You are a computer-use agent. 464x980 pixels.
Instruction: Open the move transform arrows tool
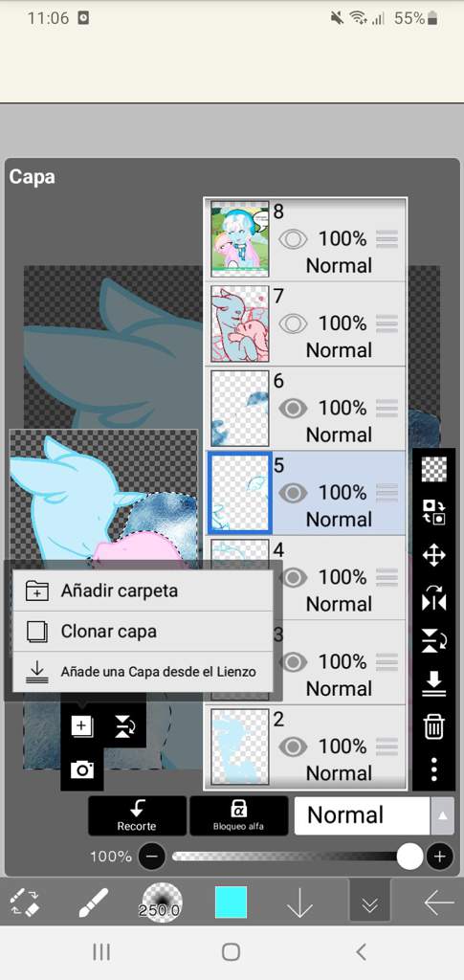(434, 555)
